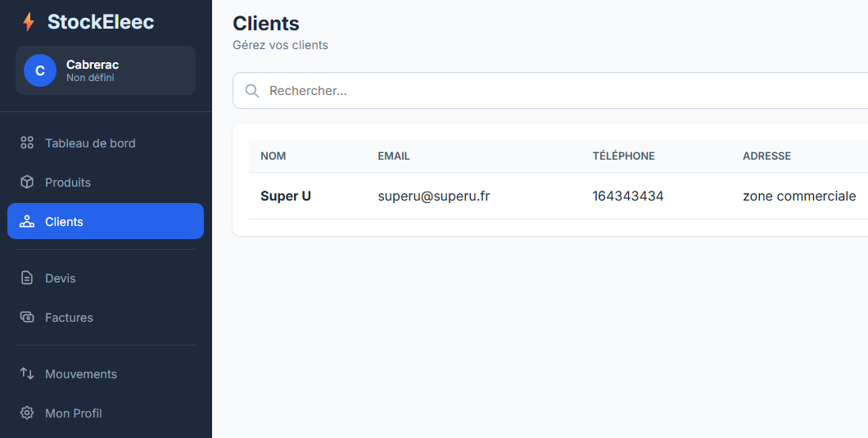Open the Cabrerac user profile card
This screenshot has width=868, height=438.
(x=106, y=70)
